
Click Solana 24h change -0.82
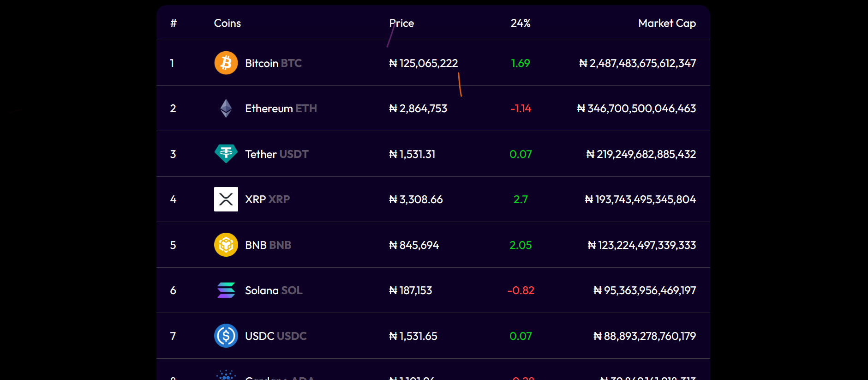click(x=521, y=290)
